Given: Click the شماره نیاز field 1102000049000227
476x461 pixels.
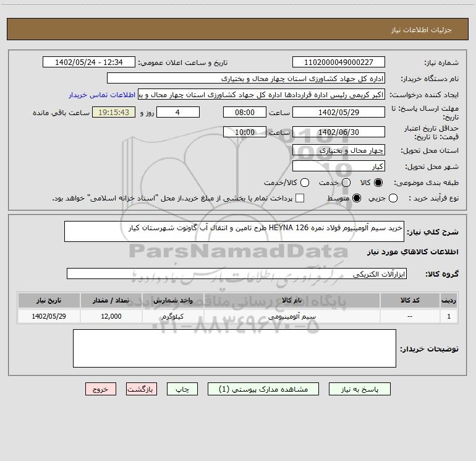Looking at the screenshot, I should click(339, 62).
